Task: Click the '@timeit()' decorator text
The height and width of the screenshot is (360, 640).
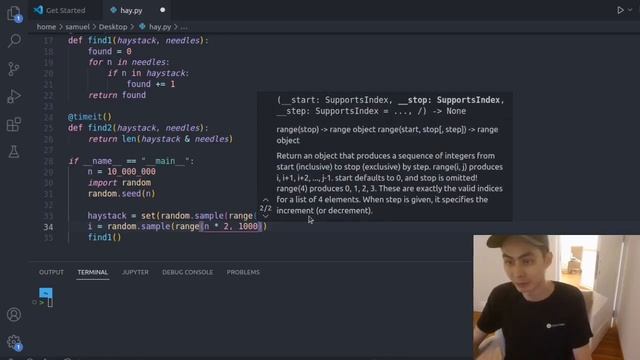Action: tap(89, 117)
